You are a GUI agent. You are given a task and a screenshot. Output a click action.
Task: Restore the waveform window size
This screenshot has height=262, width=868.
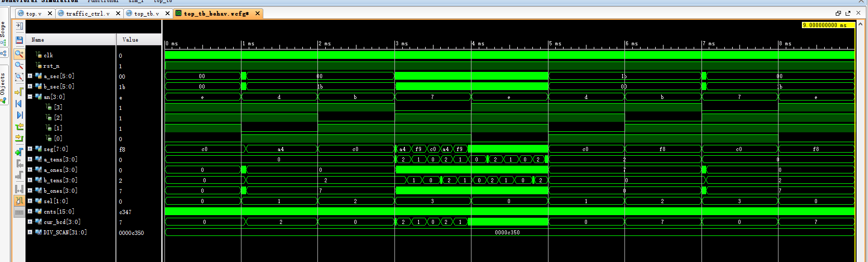(838, 13)
